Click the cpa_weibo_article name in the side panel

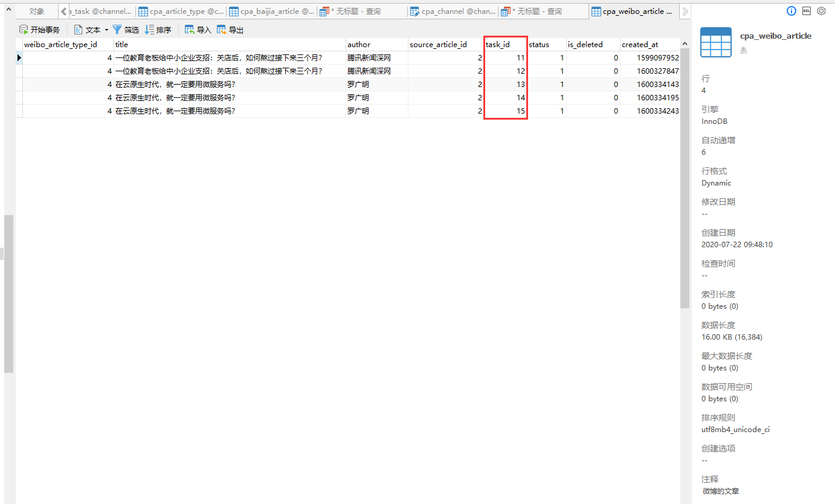point(776,36)
